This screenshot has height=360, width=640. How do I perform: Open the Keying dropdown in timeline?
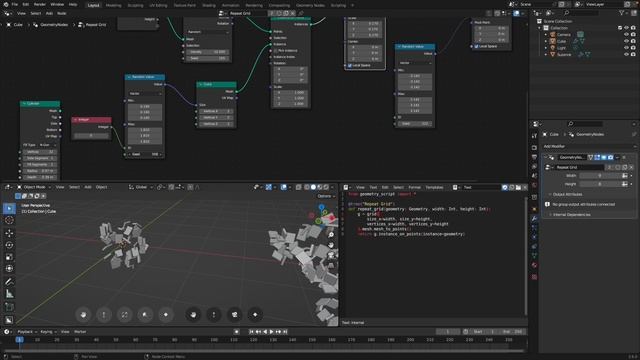point(48,332)
